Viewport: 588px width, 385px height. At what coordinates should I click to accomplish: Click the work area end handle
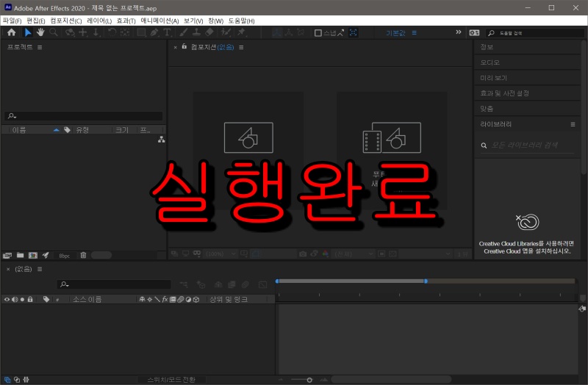pyautogui.click(x=426, y=281)
